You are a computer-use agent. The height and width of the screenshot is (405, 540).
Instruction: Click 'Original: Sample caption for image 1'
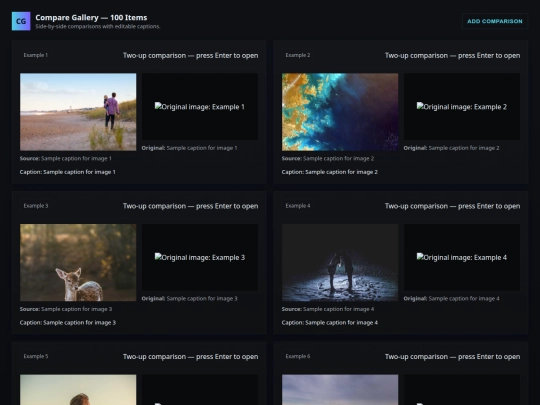click(189, 148)
